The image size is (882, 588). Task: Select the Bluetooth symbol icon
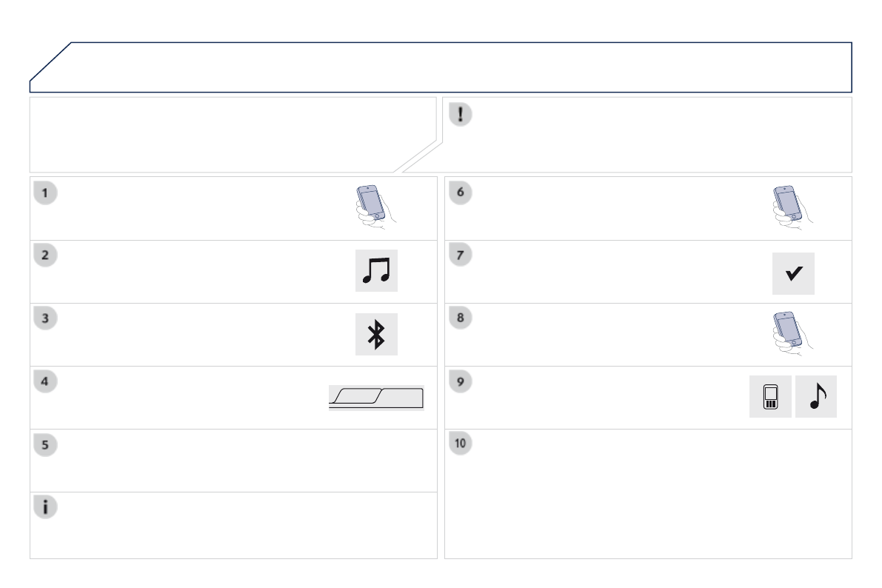point(376,335)
